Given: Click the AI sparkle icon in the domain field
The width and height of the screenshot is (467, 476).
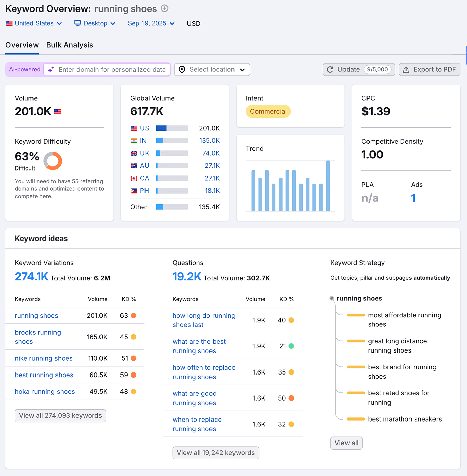Looking at the screenshot, I should tap(51, 69).
